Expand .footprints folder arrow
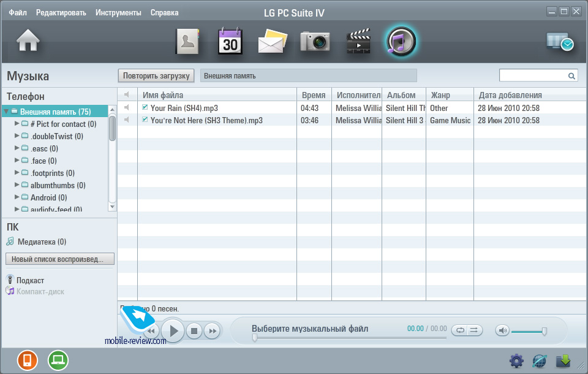Image resolution: width=588 pixels, height=374 pixels. (17, 172)
